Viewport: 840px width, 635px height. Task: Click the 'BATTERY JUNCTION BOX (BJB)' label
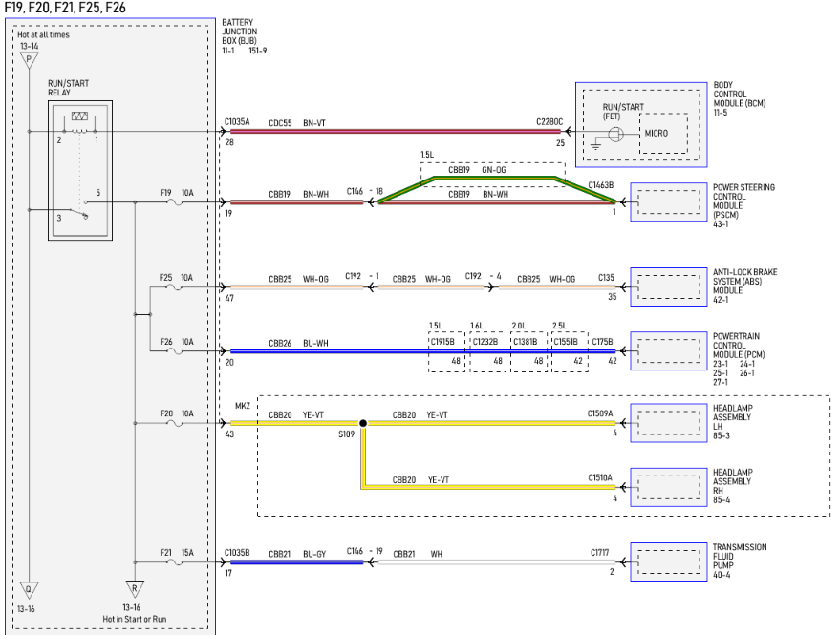pos(240,32)
